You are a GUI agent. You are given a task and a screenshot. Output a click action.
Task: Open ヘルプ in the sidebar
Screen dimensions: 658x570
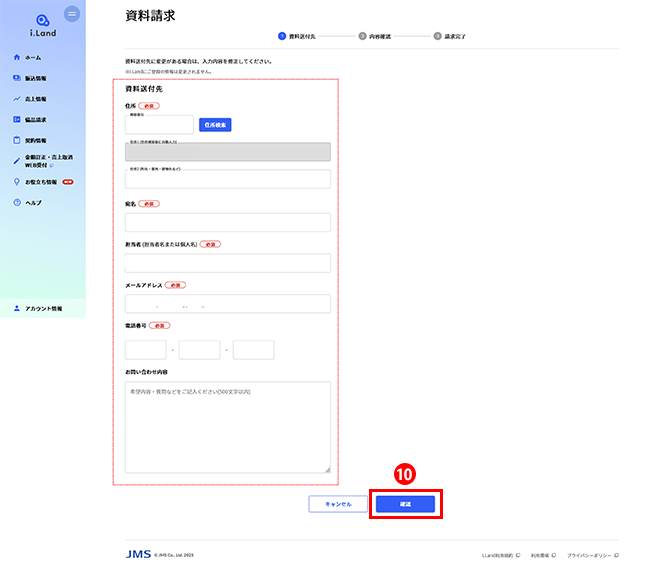pos(33,203)
